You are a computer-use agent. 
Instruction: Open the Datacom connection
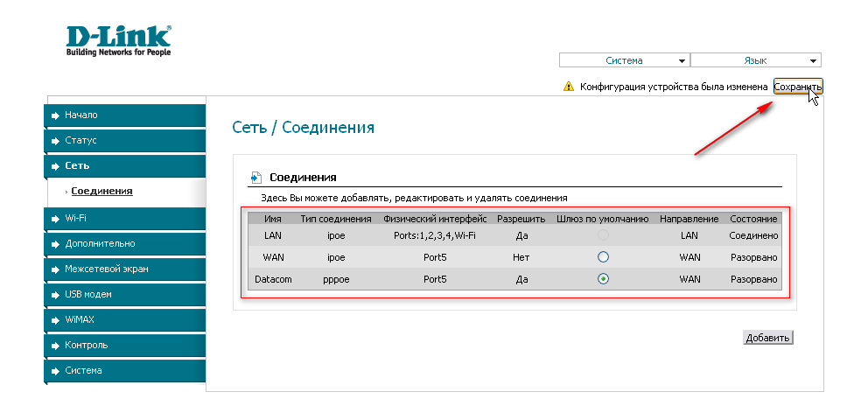273,279
